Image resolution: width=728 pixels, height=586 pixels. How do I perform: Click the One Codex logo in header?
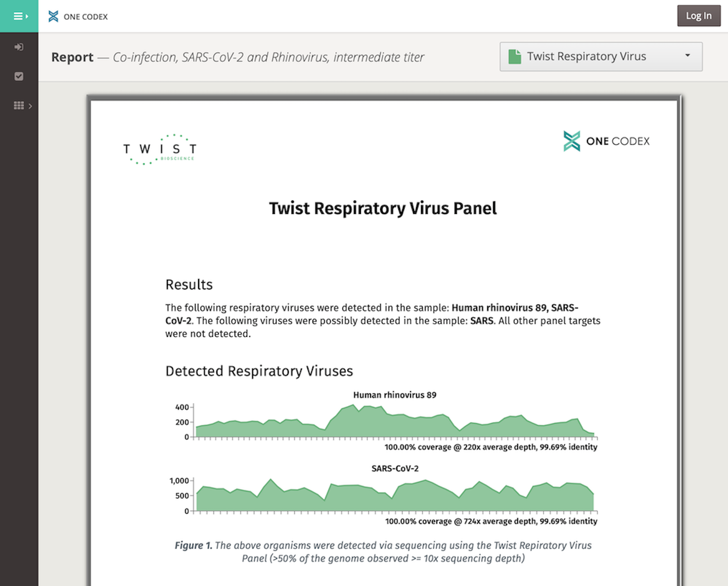[x=78, y=17]
